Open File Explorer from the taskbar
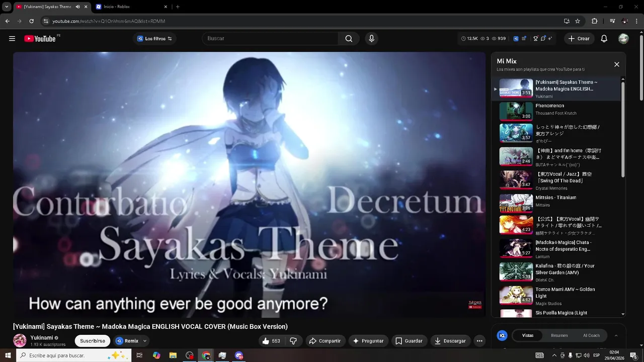Viewport: 644px width, 362px height. tap(173, 355)
